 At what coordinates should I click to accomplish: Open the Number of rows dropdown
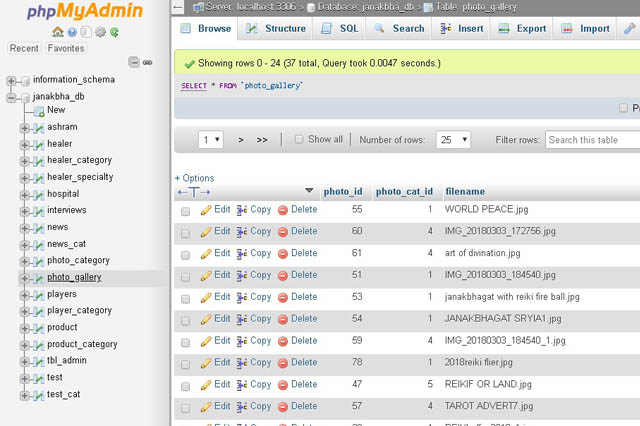pos(452,140)
